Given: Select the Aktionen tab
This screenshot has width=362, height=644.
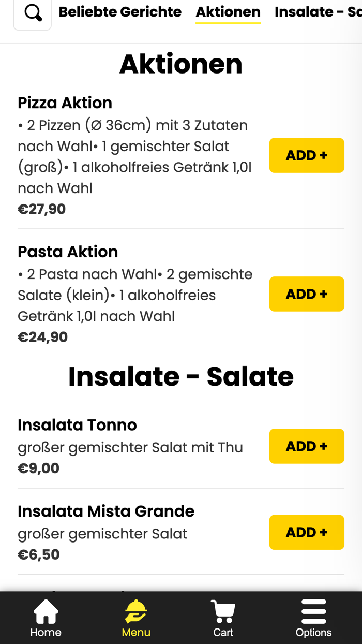Looking at the screenshot, I should click(228, 11).
